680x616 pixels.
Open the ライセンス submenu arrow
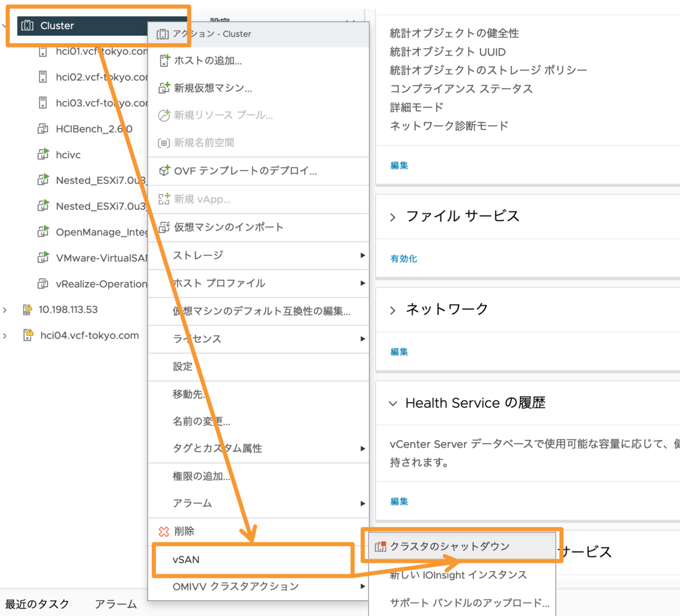tap(363, 338)
